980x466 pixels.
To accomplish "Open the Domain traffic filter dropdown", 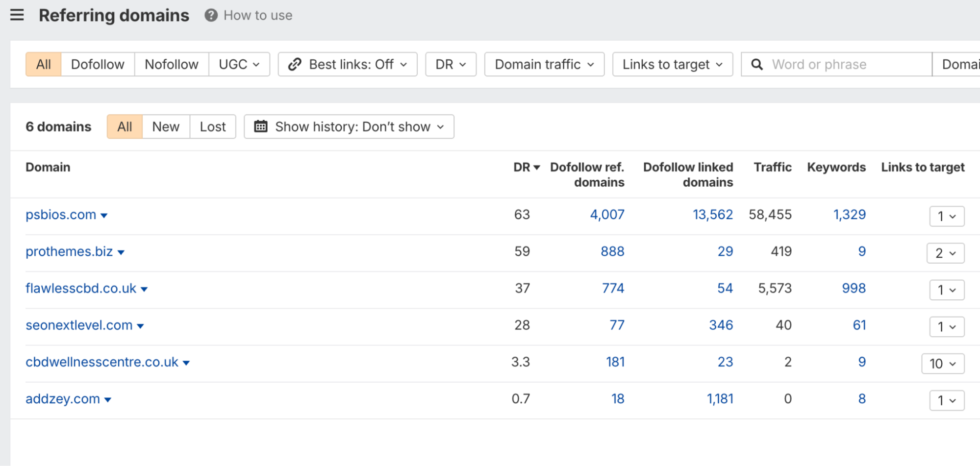I will [x=544, y=64].
